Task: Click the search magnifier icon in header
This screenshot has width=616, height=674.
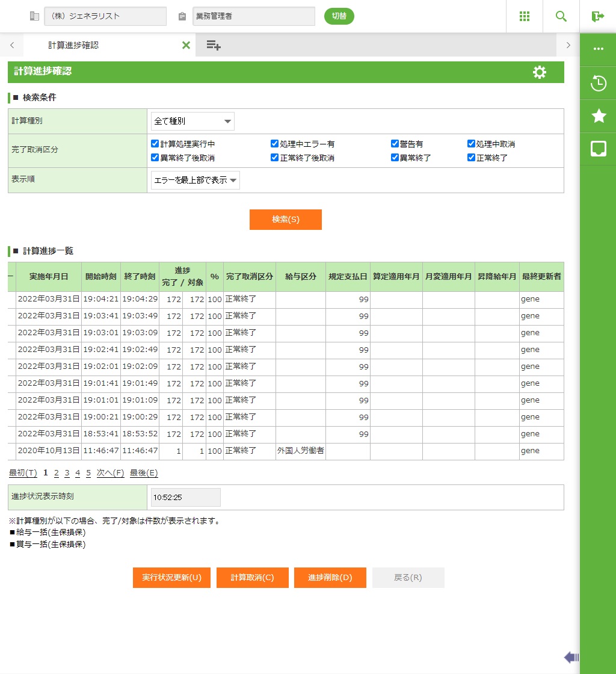Action: coord(561,16)
